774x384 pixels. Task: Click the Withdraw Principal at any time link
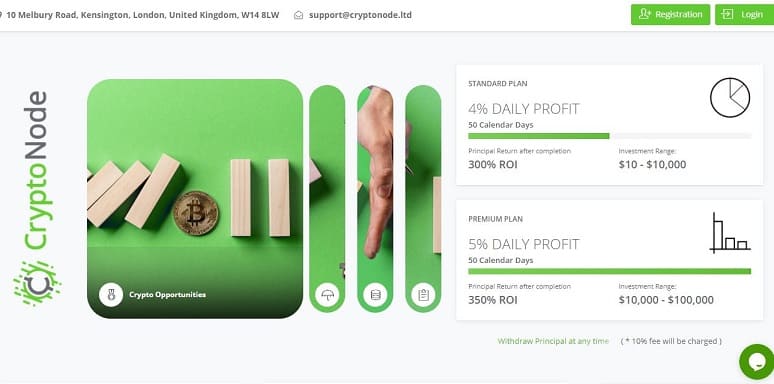click(x=553, y=341)
